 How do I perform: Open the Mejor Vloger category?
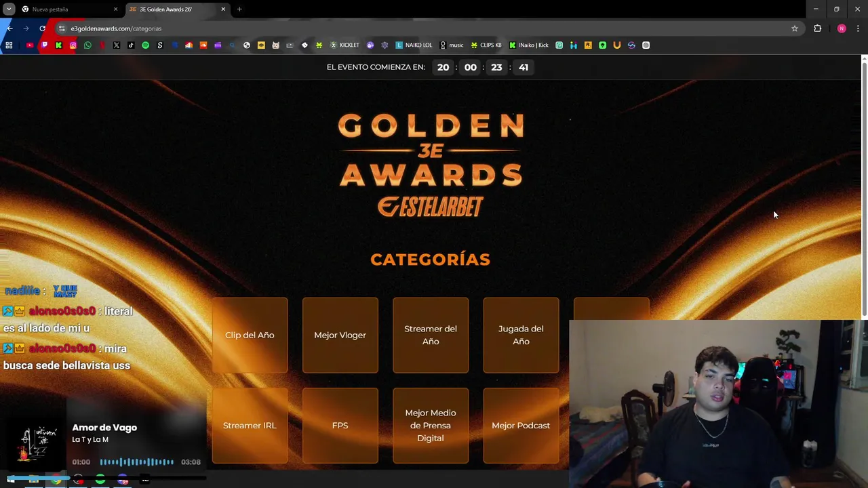click(340, 335)
